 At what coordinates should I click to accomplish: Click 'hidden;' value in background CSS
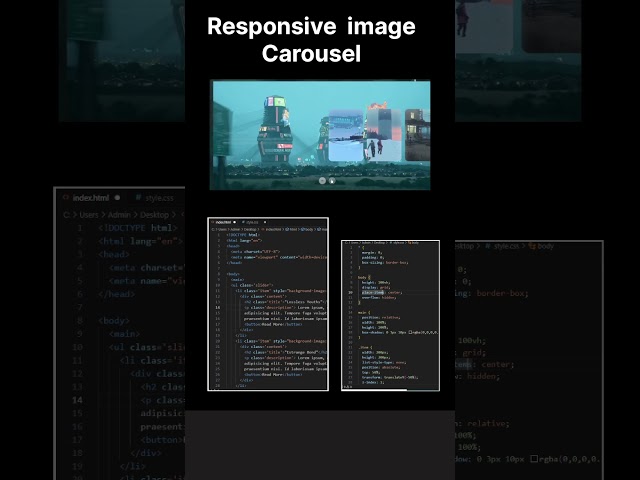pos(483,376)
